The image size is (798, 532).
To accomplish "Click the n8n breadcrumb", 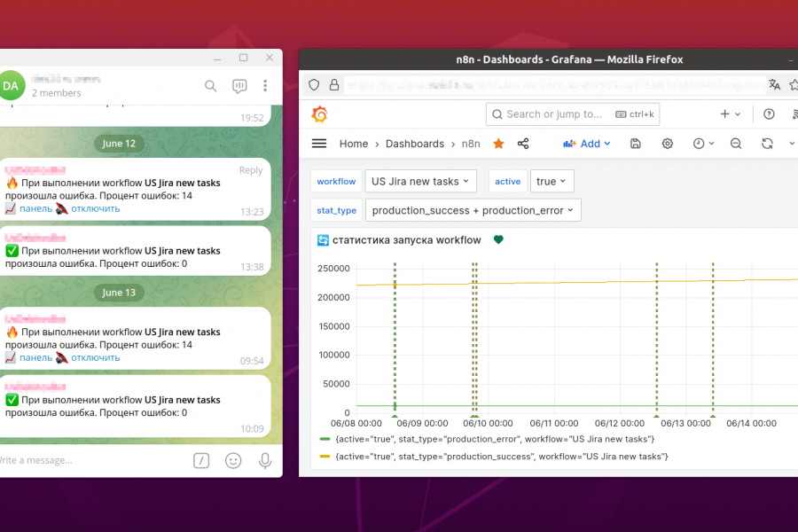I will pos(471,144).
